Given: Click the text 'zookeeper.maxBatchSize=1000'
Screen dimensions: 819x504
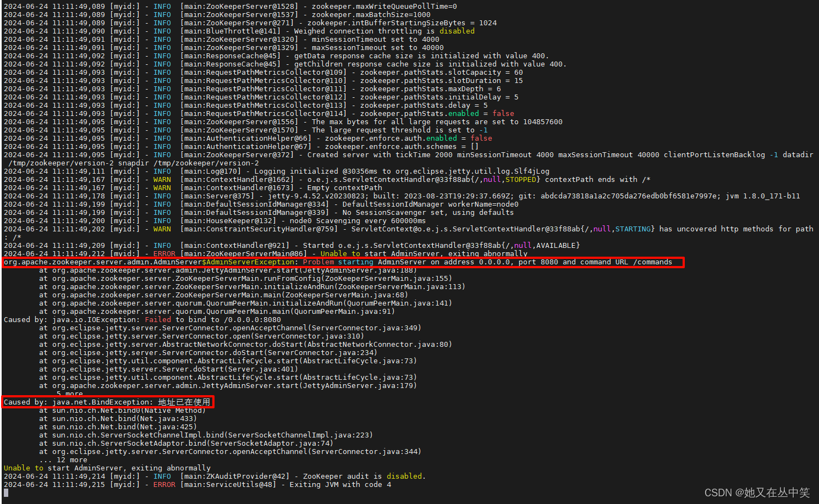Looking at the screenshot, I should point(371,15).
